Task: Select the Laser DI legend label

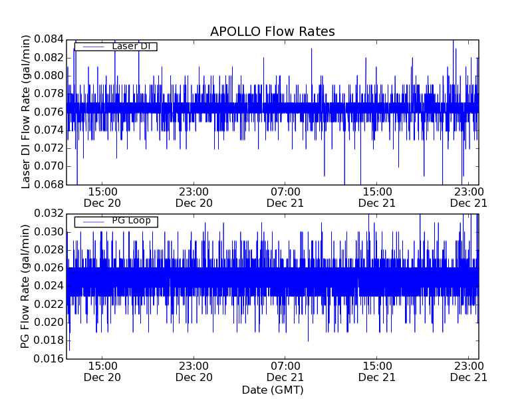Action: tap(130, 46)
